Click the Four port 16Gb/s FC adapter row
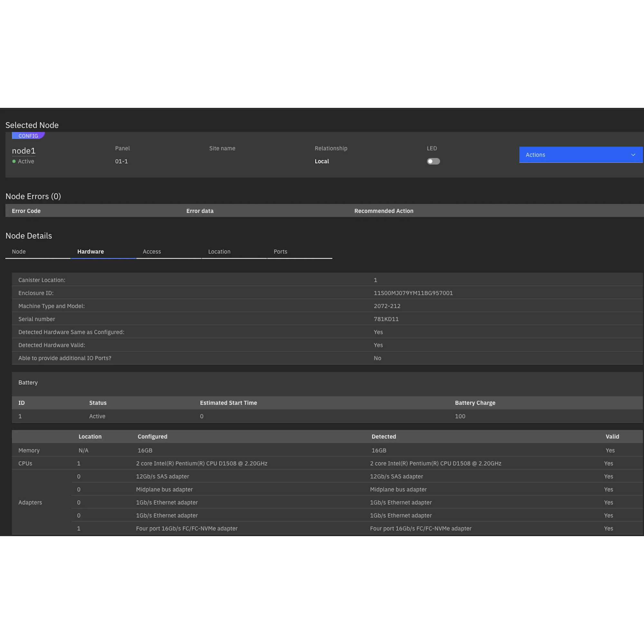Image resolution: width=644 pixels, height=644 pixels. (187, 528)
